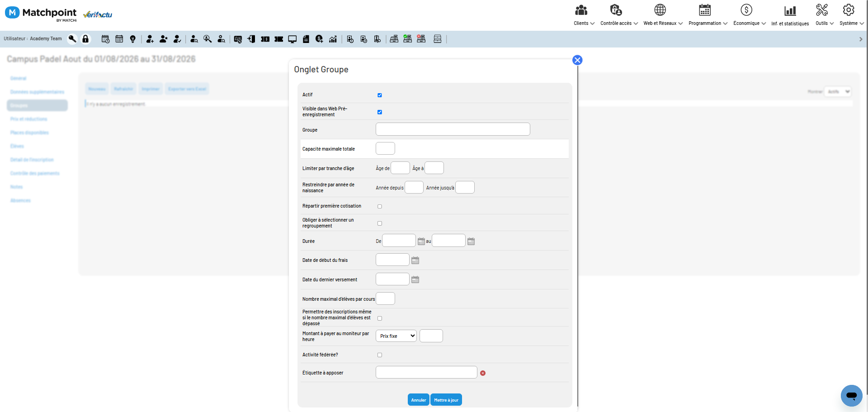Image resolution: width=868 pixels, height=412 pixels.
Task: Tick the Activité fédérée checkbox
Action: coord(380,355)
